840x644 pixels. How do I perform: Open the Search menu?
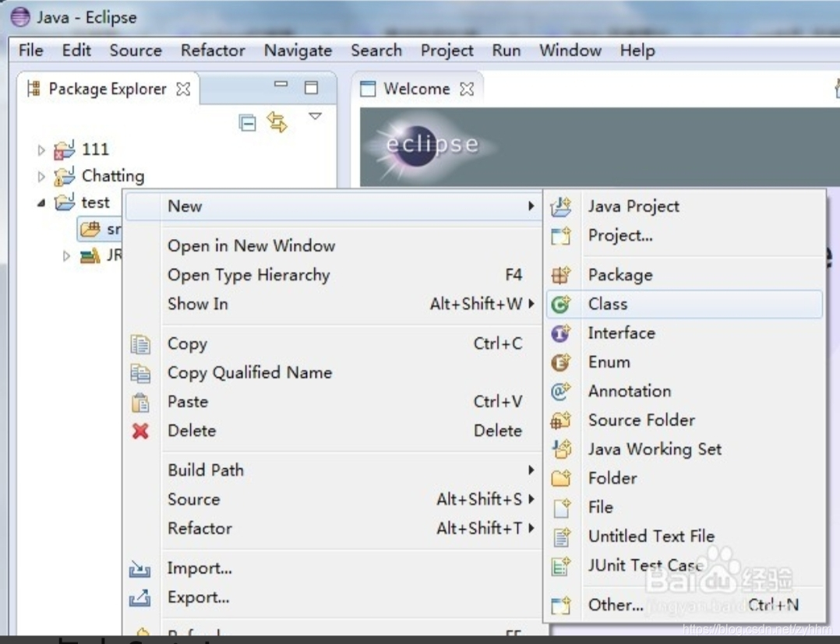[376, 51]
